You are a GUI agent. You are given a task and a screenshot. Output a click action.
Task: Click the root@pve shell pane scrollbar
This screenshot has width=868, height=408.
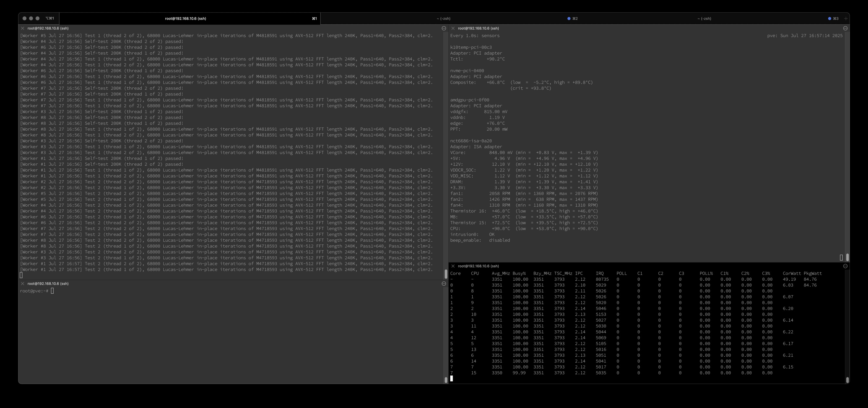click(x=446, y=380)
